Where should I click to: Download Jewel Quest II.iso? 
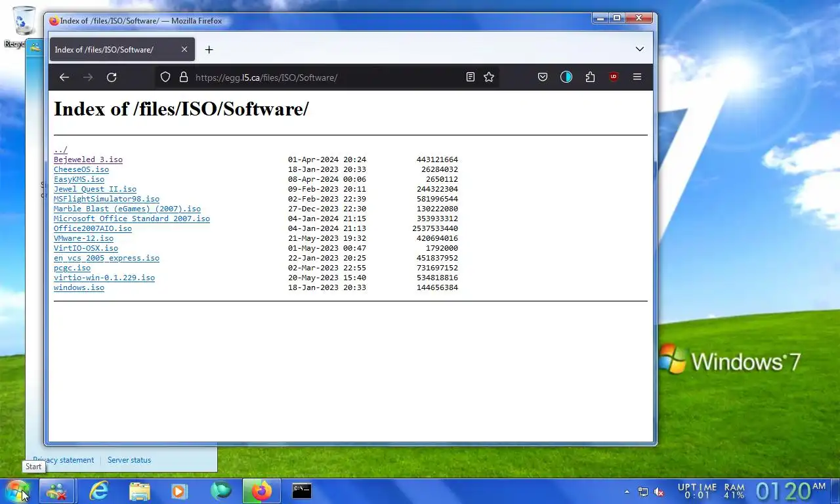point(95,189)
